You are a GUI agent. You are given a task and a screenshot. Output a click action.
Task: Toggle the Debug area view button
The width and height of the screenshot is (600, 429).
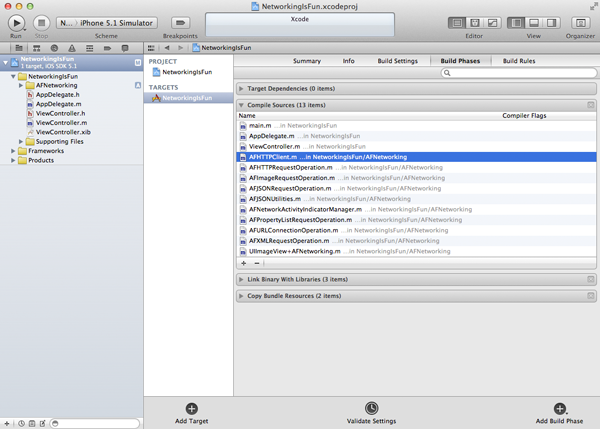(534, 23)
